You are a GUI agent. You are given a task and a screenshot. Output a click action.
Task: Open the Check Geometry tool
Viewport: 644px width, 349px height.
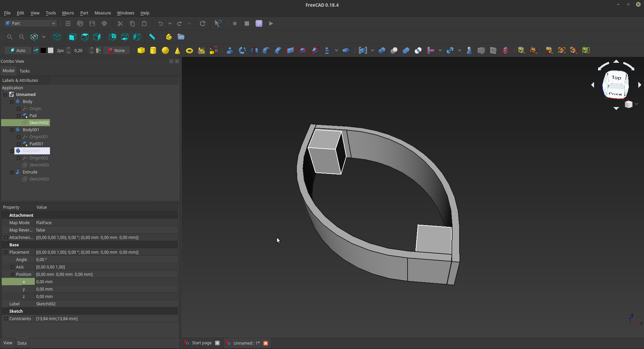pyautogui.click(x=469, y=50)
